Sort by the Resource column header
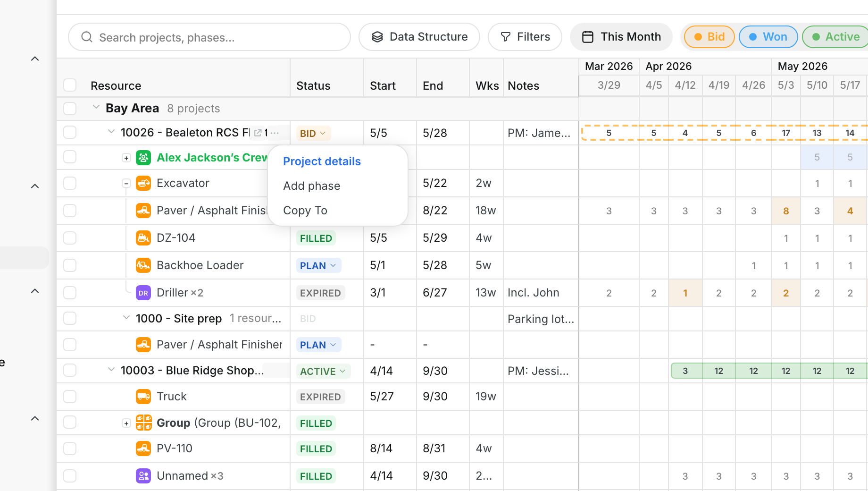 [x=116, y=85]
